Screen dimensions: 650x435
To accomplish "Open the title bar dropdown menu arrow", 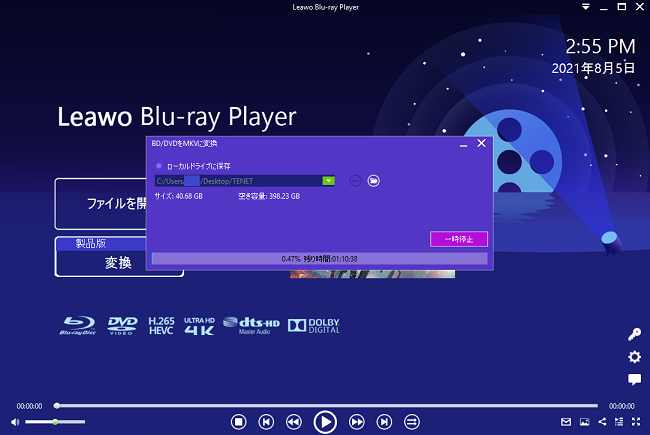I will 586,7.
